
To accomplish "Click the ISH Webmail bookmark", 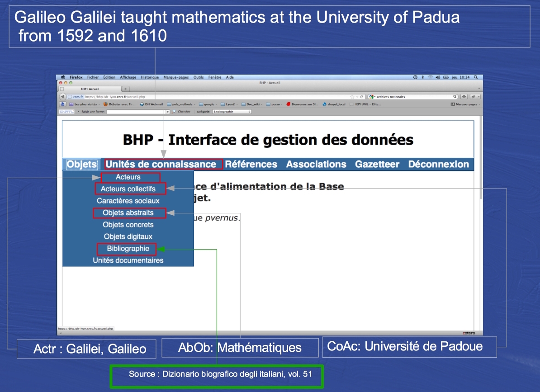I will point(152,104).
